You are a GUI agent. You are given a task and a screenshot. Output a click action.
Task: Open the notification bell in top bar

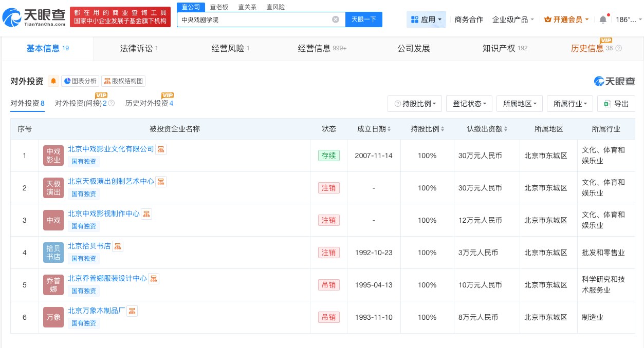(603, 19)
